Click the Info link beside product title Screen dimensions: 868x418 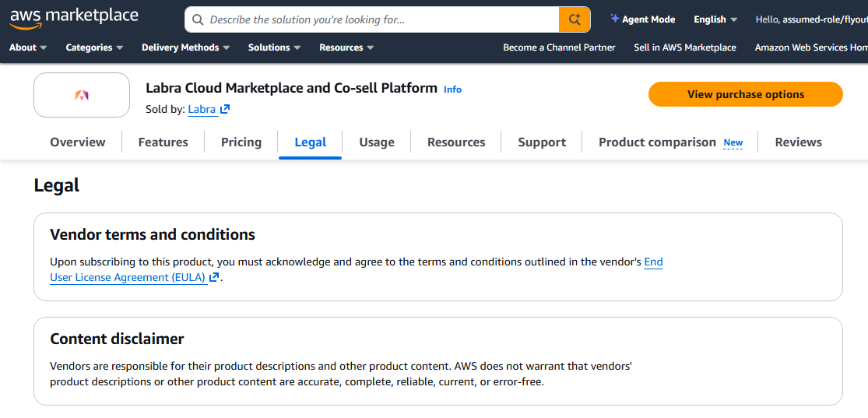(x=452, y=90)
